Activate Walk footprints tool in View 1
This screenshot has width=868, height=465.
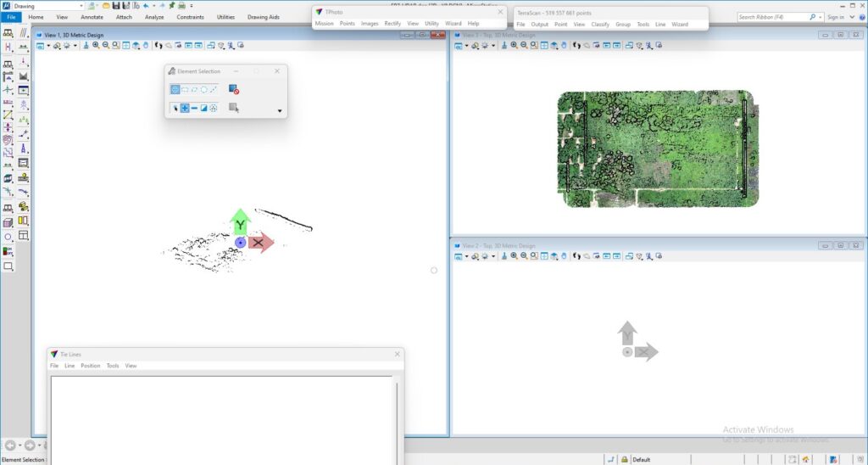(159, 46)
